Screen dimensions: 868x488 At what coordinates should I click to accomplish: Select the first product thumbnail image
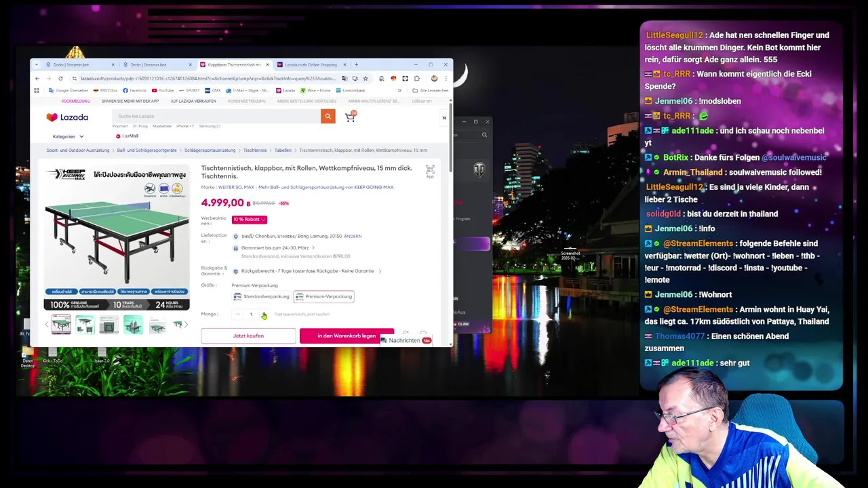pos(61,325)
